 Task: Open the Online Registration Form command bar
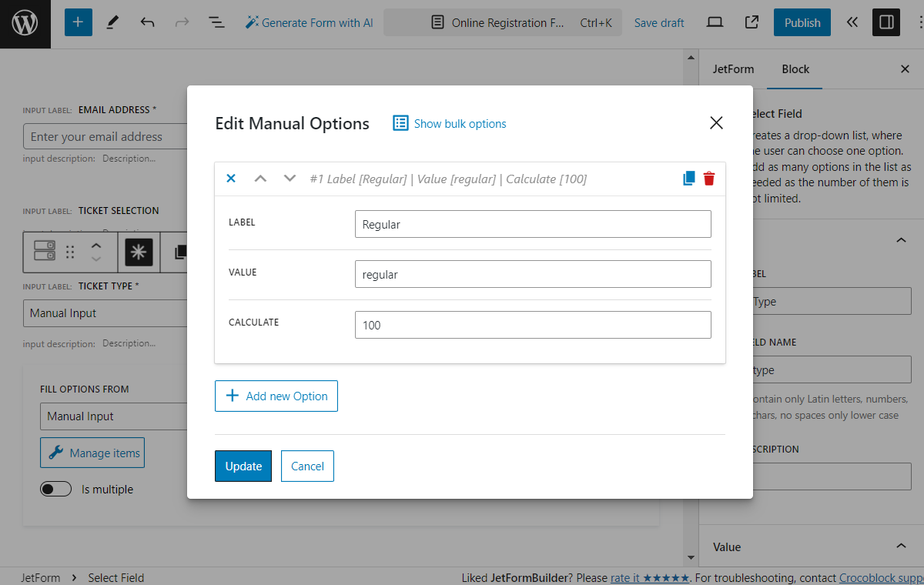504,23
